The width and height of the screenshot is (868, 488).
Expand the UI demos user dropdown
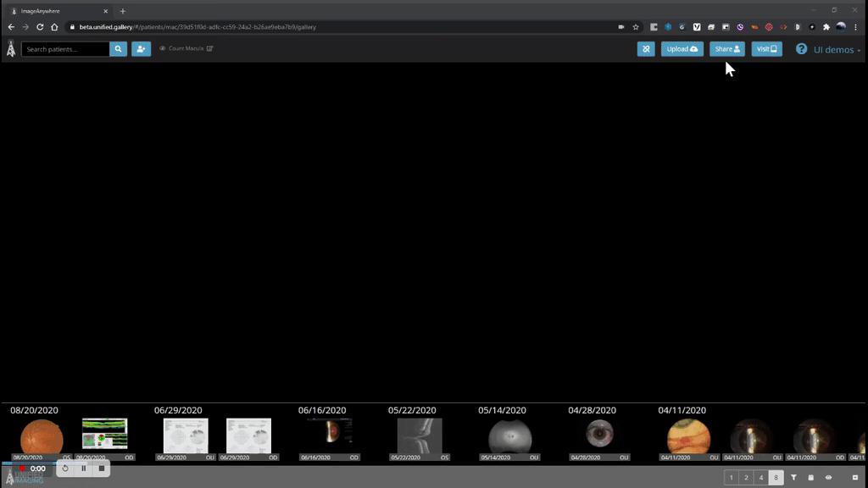[837, 50]
